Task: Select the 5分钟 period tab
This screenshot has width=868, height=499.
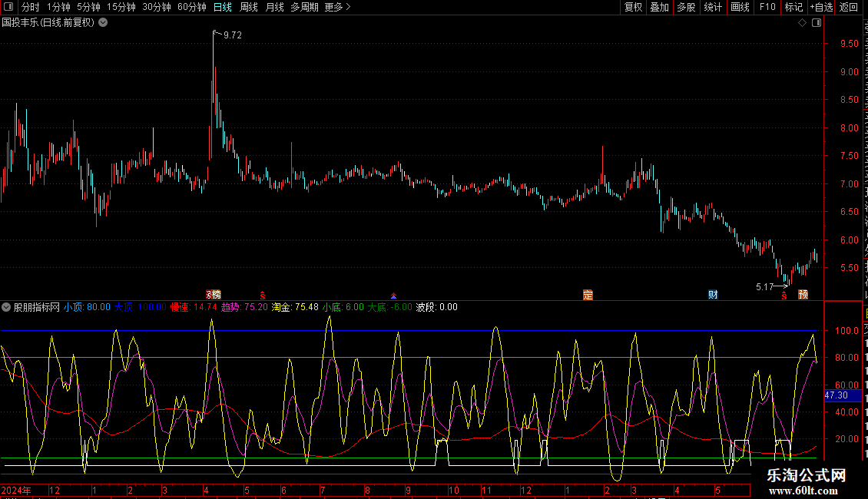Action: tap(88, 7)
